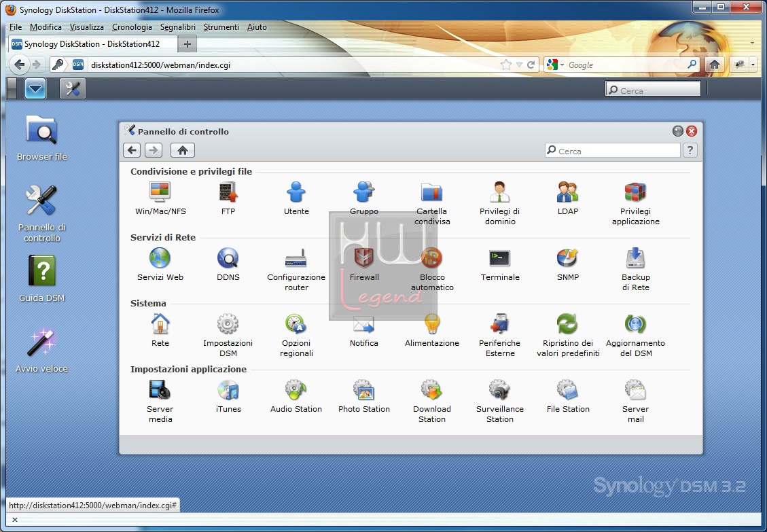
Task: Open Impostazioni DSM
Action: click(x=228, y=335)
